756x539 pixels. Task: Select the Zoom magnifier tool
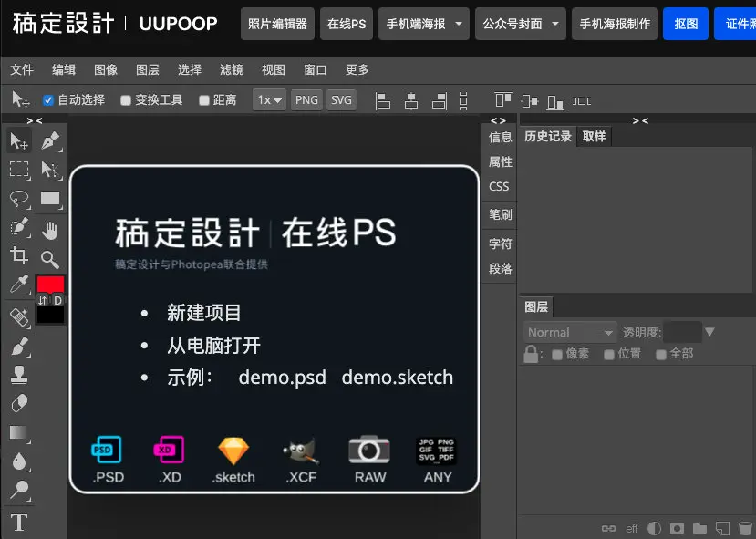click(x=50, y=260)
